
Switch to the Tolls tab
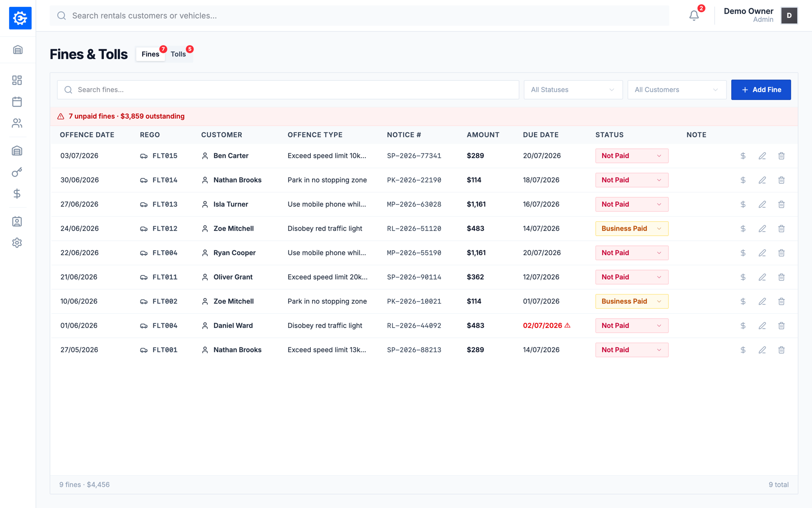(178, 54)
